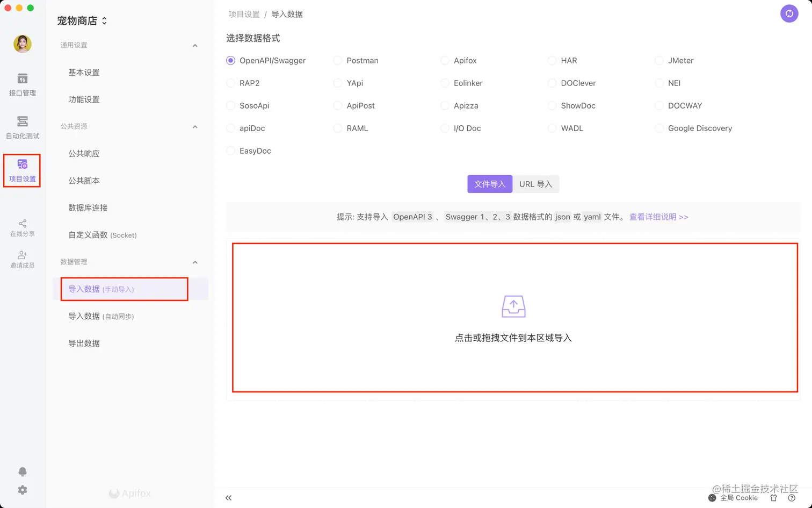
Task: Collapse the 公共资源 section
Action: (195, 127)
